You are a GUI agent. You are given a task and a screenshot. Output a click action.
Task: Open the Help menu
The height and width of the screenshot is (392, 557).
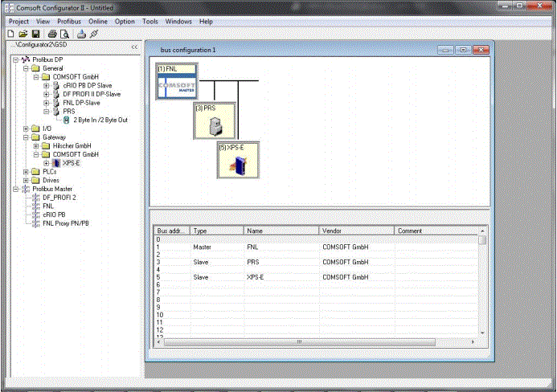(206, 22)
